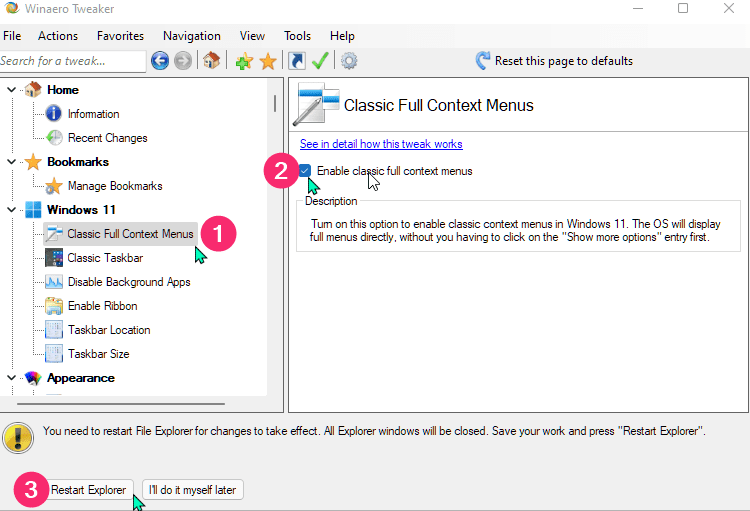Select Classic Taskbar in the tree
The image size is (750, 511).
click(x=105, y=258)
